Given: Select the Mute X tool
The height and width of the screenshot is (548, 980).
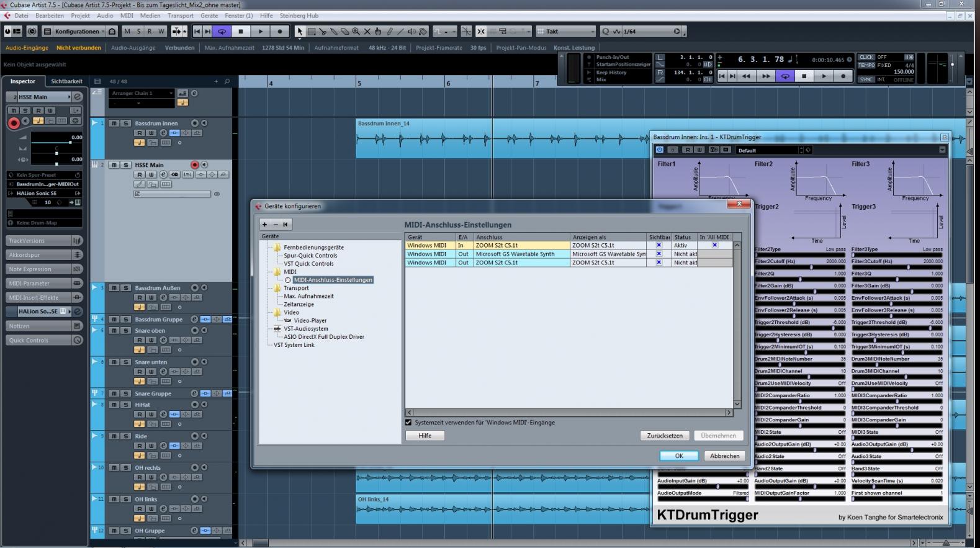Looking at the screenshot, I should coord(367,32).
